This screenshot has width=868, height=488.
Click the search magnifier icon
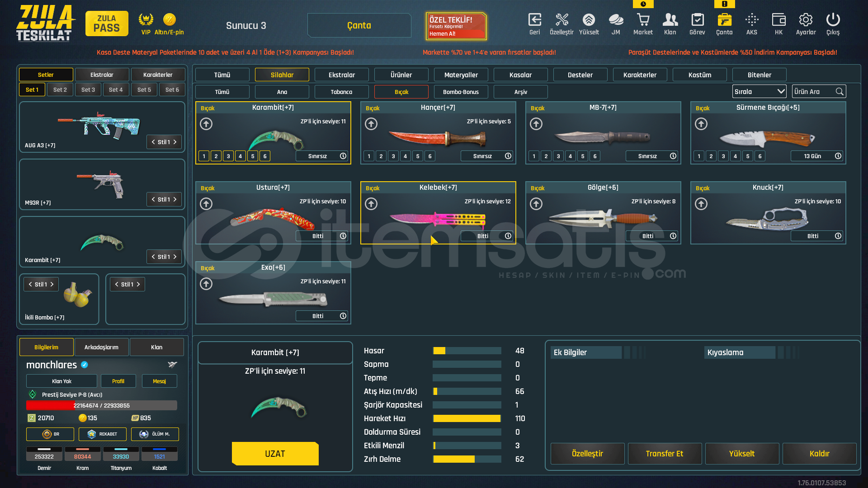[x=840, y=92]
